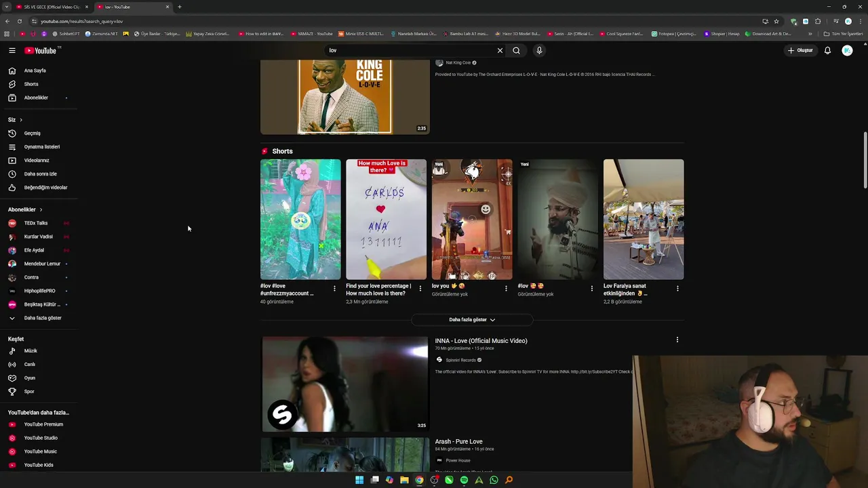The width and height of the screenshot is (868, 488).
Task: Open WhatsApp from the taskbar
Action: 494,480
